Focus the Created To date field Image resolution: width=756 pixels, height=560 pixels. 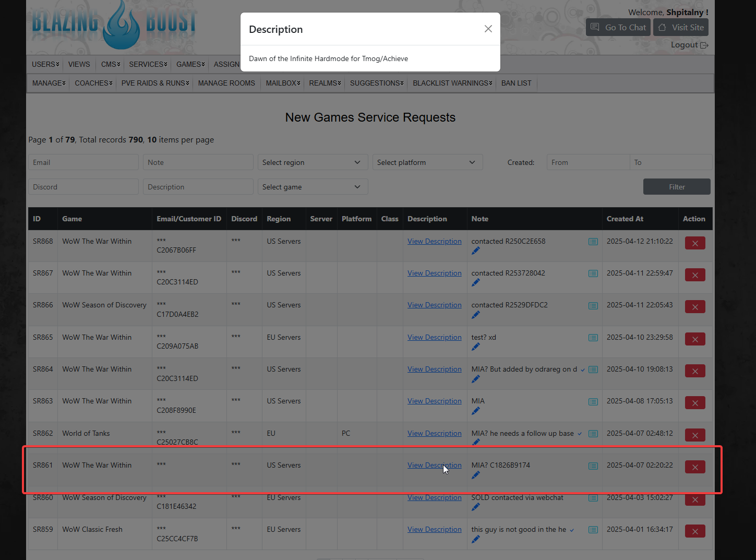click(x=671, y=162)
